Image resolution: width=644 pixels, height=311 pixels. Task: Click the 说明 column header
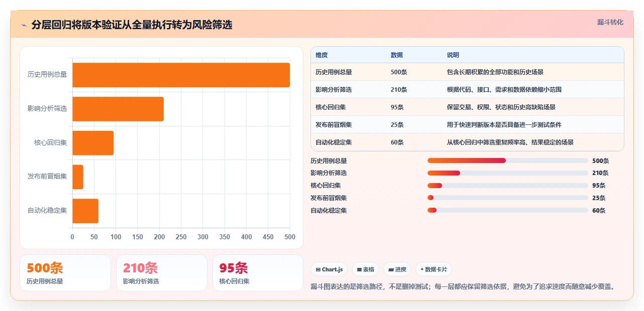coord(453,55)
